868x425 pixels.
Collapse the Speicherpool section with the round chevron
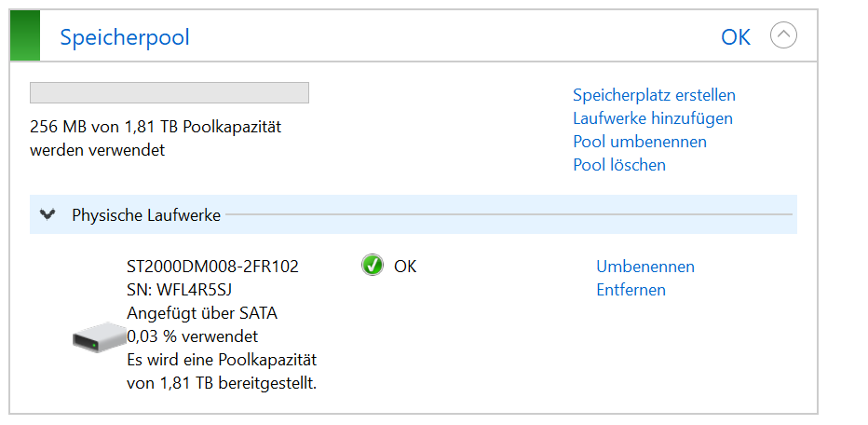point(784,36)
